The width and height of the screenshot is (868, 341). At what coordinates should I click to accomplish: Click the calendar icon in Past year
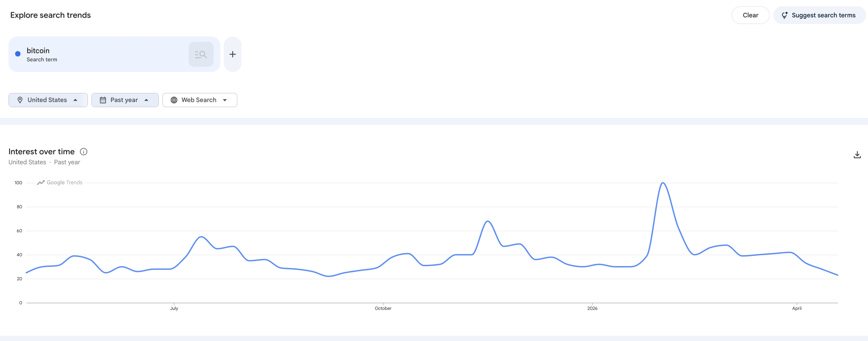(x=103, y=100)
